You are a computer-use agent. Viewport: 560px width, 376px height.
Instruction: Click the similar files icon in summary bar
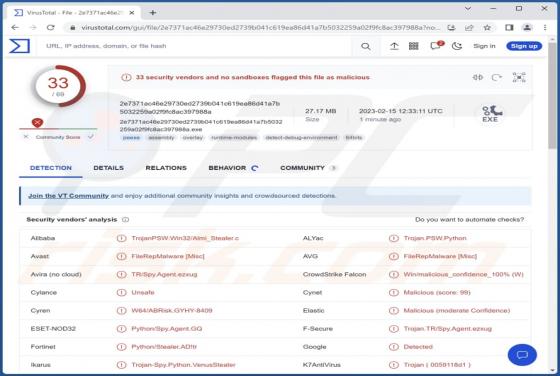(x=478, y=77)
